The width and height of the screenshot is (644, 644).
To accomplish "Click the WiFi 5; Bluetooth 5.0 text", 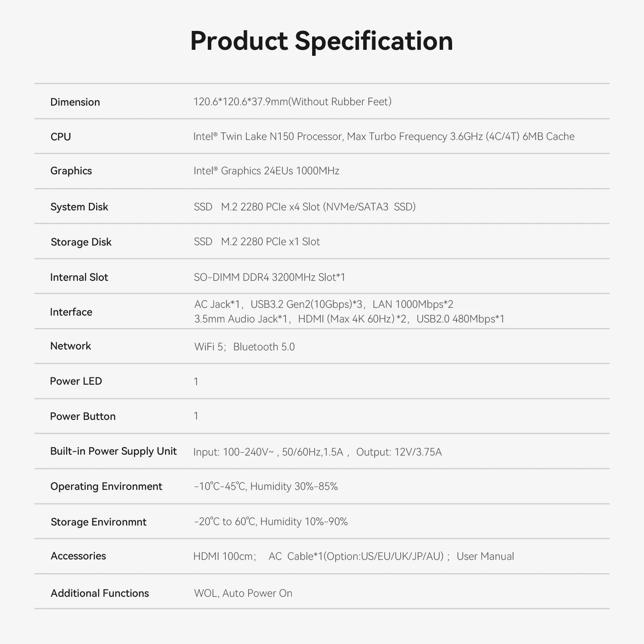I will pos(244,347).
